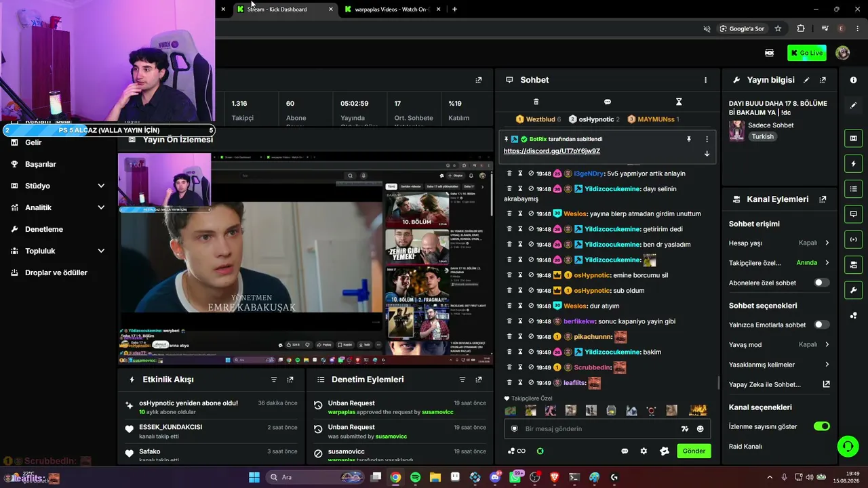
Task: Switch to the warpaplas Videos browser tab
Action: click(x=392, y=9)
